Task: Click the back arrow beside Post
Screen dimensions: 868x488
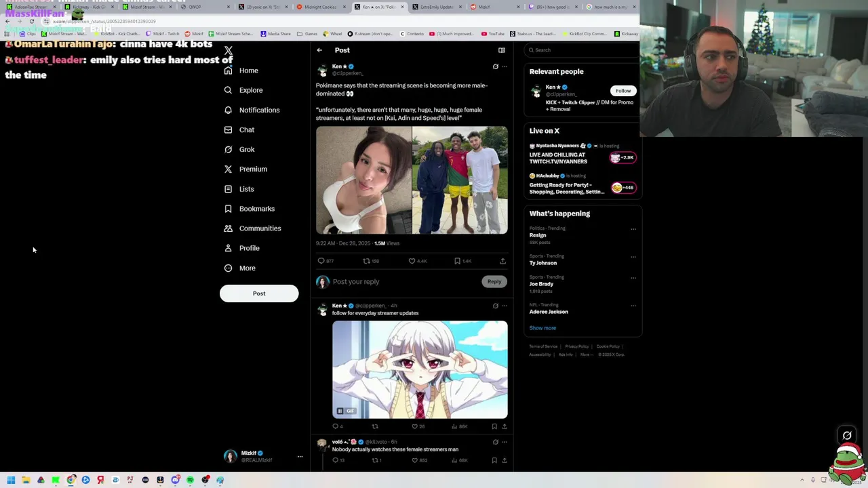Action: click(319, 50)
